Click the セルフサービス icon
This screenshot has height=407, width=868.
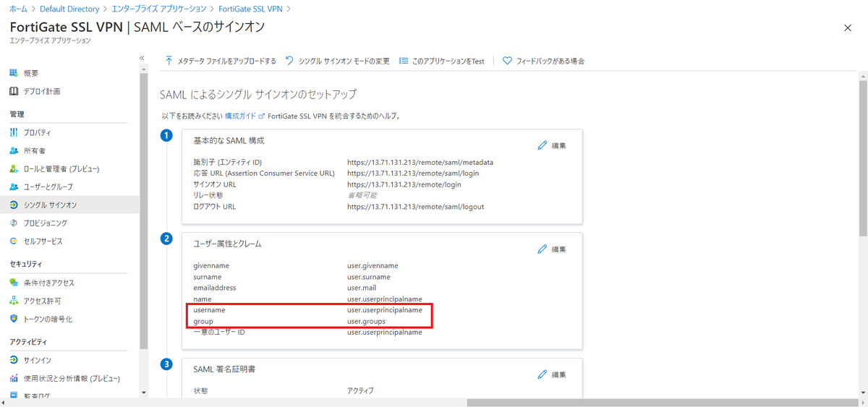tap(14, 241)
